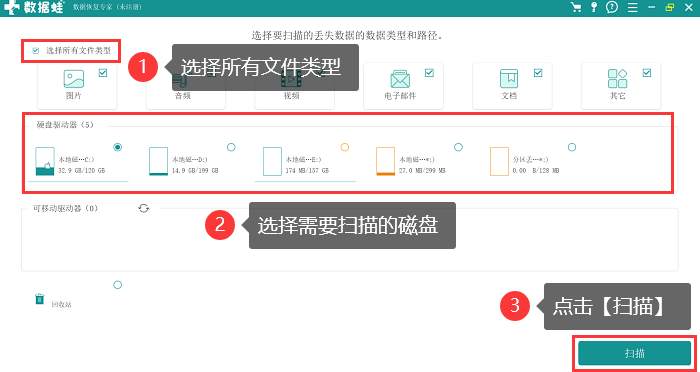700x372 pixels.
Task: Select the 文档 document icon
Action: tap(509, 79)
